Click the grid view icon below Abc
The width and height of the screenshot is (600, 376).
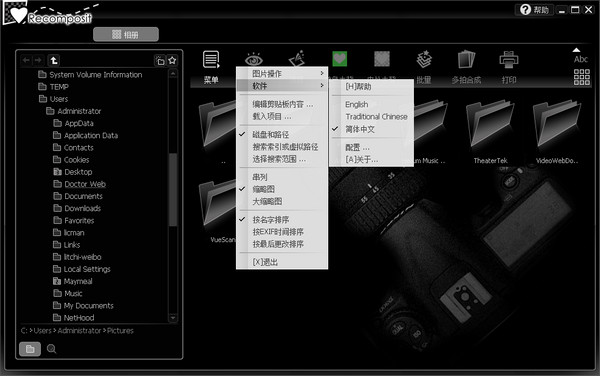[x=582, y=77]
